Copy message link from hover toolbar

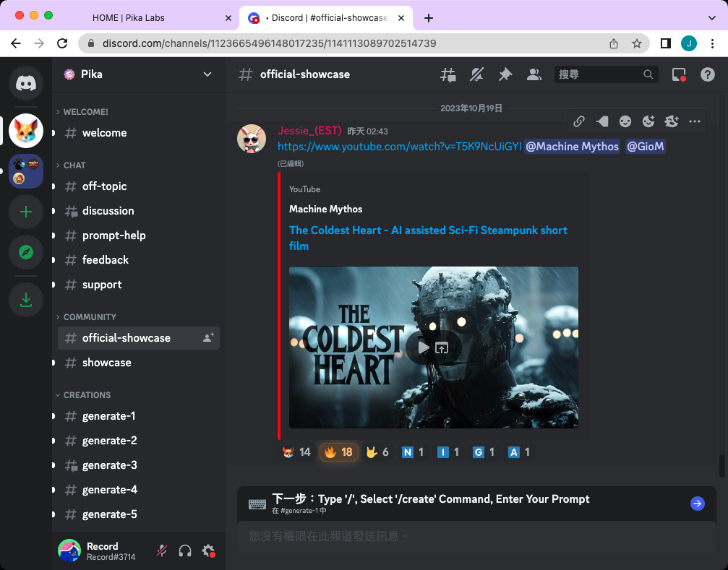pos(579,121)
